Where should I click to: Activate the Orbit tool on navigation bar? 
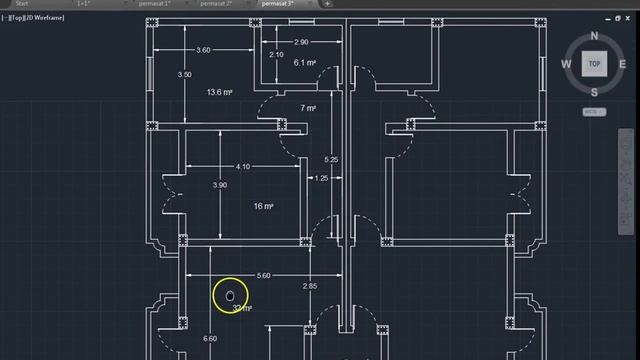point(626,199)
